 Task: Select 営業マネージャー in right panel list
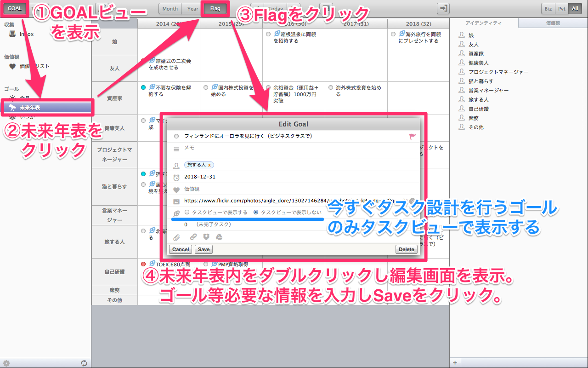coord(489,90)
